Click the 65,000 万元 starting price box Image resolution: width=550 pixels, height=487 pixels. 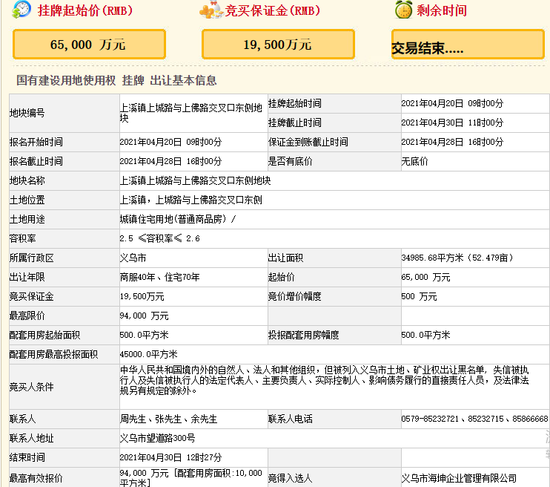point(89,44)
